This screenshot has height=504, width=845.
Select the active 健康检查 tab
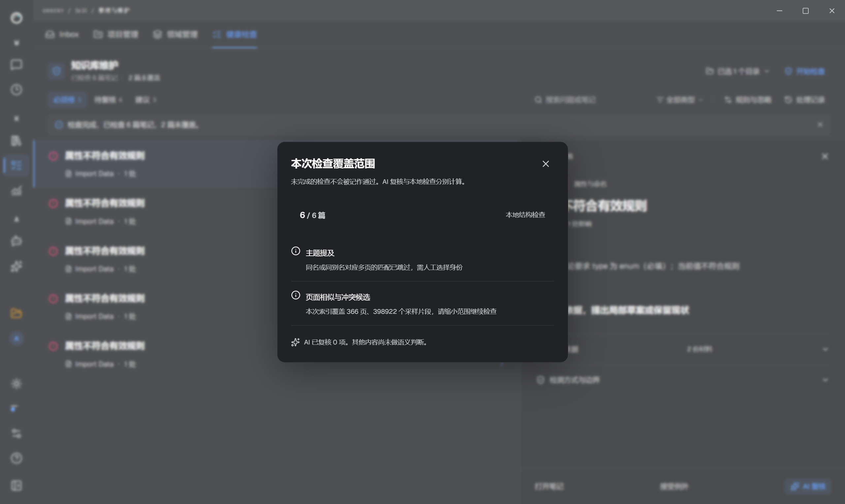point(235,34)
